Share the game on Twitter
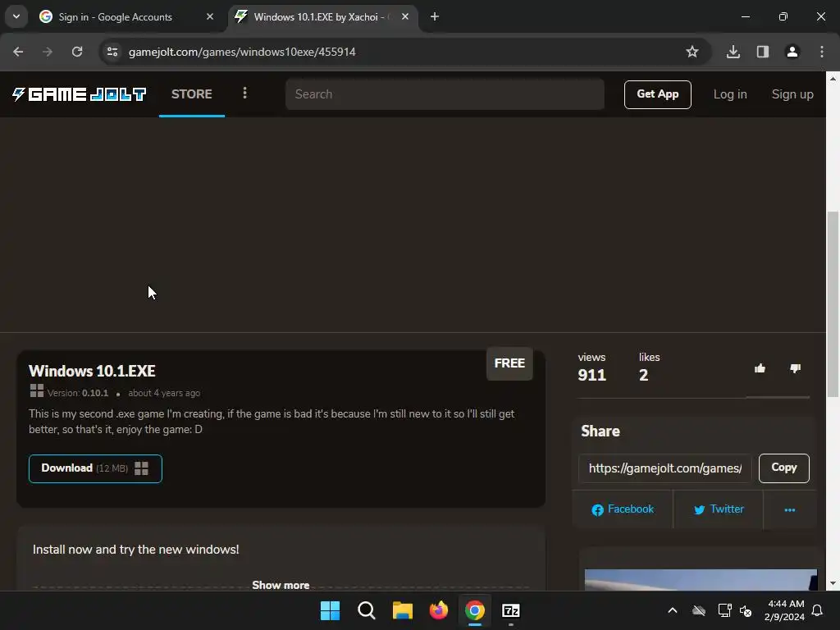The height and width of the screenshot is (630, 840). pyautogui.click(x=719, y=509)
